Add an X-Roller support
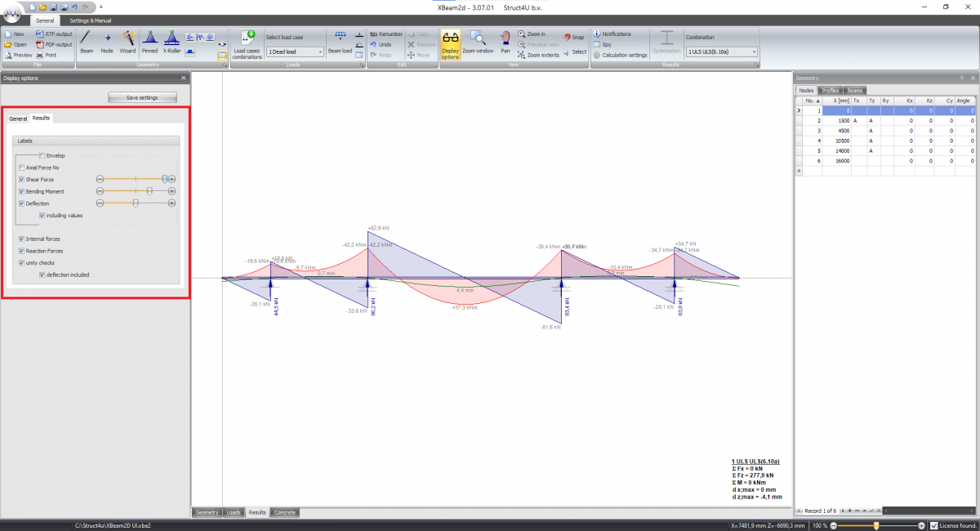This screenshot has width=980, height=531. coord(171,42)
